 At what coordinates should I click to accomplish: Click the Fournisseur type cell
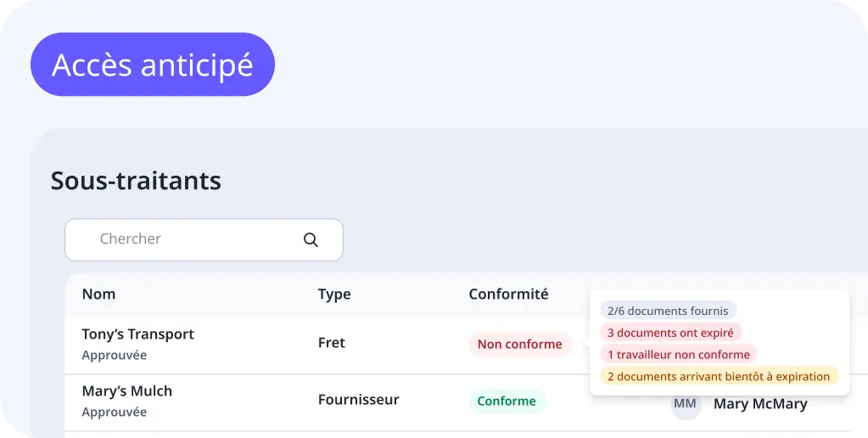[x=358, y=400]
